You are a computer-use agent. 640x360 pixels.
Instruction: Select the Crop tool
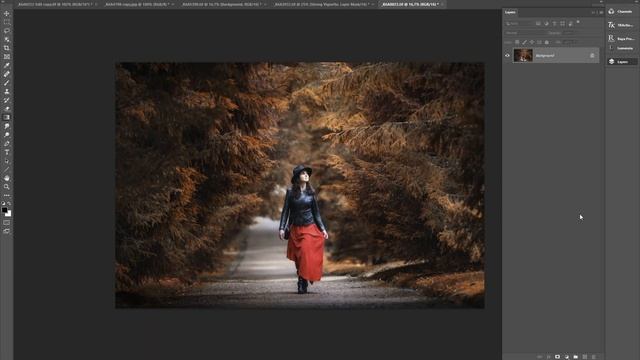7,48
